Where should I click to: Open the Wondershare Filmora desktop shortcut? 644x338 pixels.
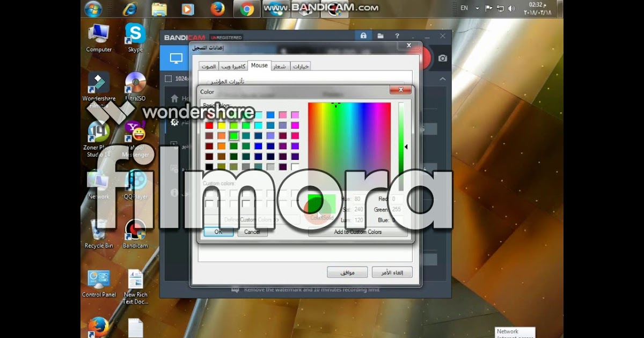pos(99,87)
